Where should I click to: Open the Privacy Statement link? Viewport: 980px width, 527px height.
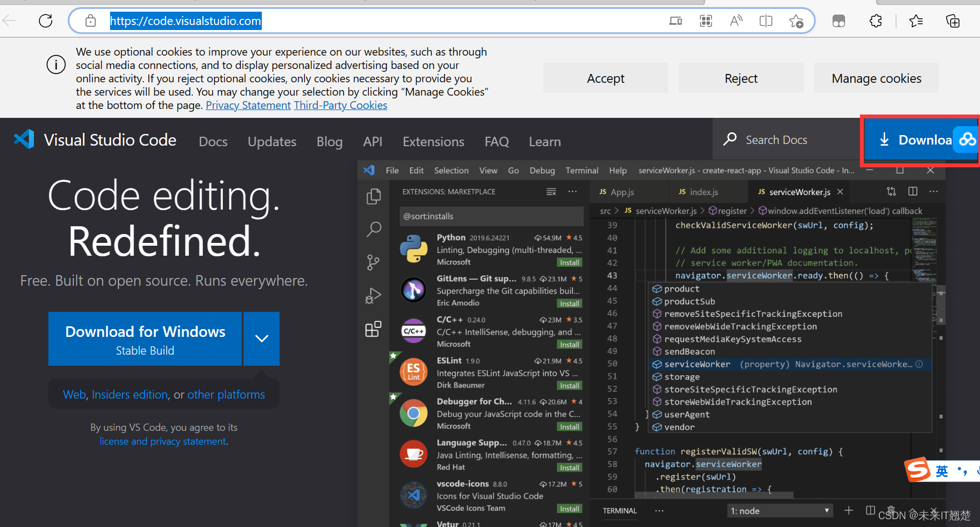click(248, 105)
